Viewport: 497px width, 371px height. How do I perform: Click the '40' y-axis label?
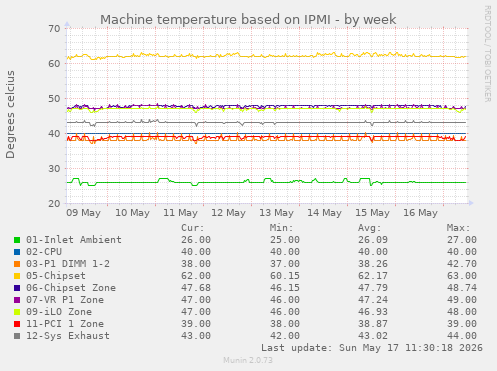(54, 134)
